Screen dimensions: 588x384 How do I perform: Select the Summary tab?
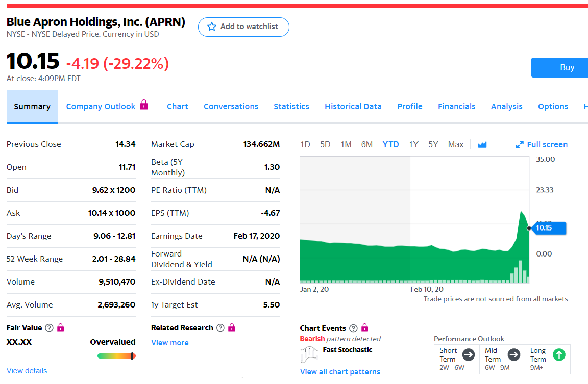(32, 107)
